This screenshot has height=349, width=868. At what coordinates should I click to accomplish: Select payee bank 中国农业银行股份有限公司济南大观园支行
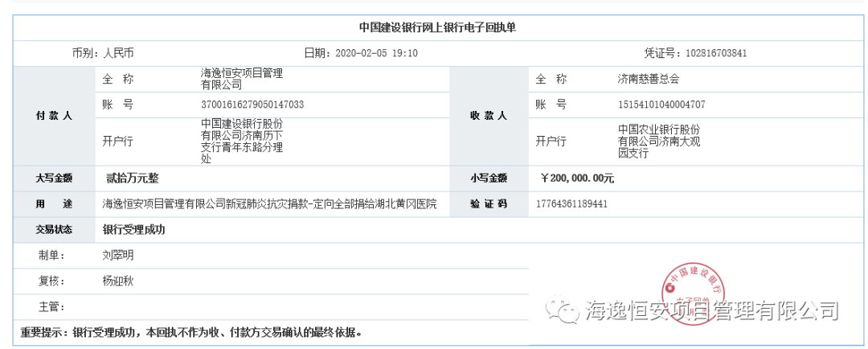pos(659,142)
